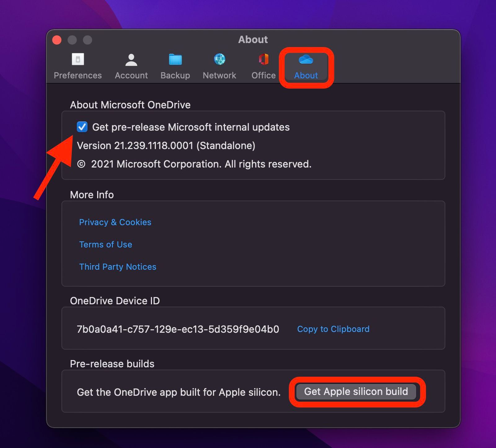Uncheck Get pre-release Microsoft internal updates
Image resolution: width=496 pixels, height=448 pixels.
pos(82,127)
